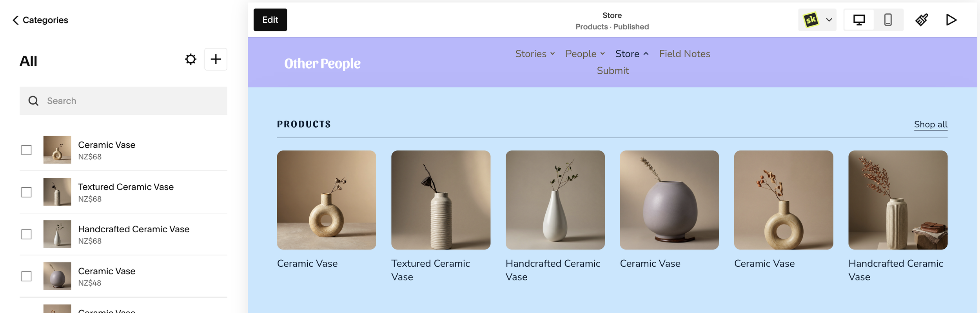Expand the People navigation dropdown
Screen dimensions: 980x313
click(x=585, y=54)
